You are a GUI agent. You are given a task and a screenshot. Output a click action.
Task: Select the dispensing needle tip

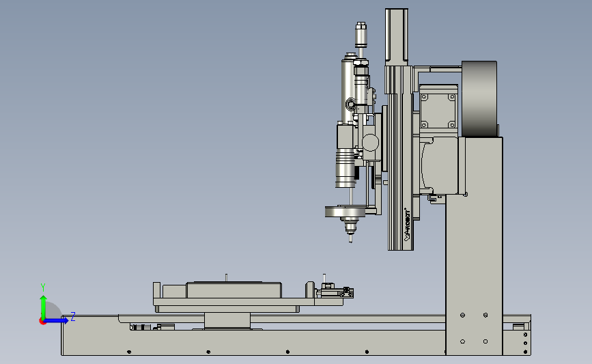point(350,238)
